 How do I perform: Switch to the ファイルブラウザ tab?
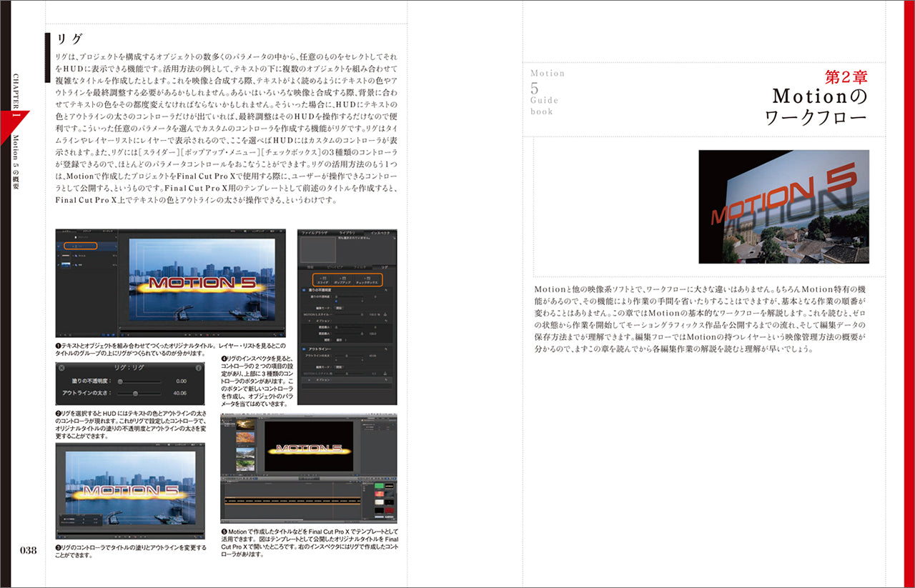coord(314,232)
